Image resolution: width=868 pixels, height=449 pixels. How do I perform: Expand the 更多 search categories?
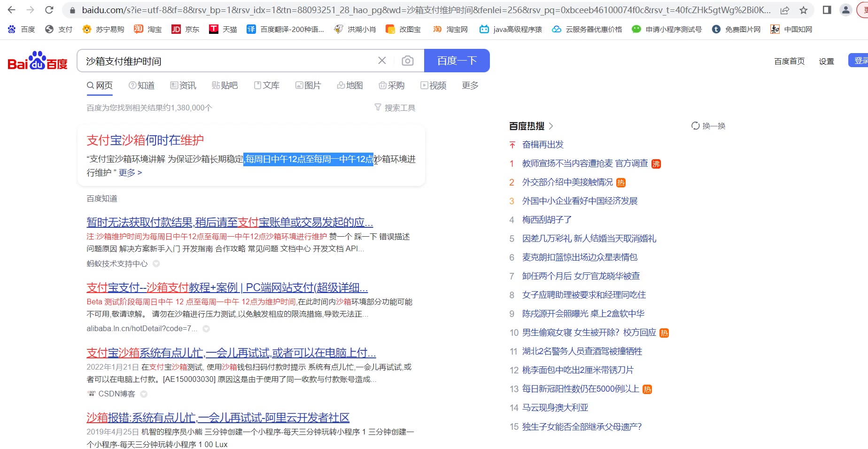point(470,85)
